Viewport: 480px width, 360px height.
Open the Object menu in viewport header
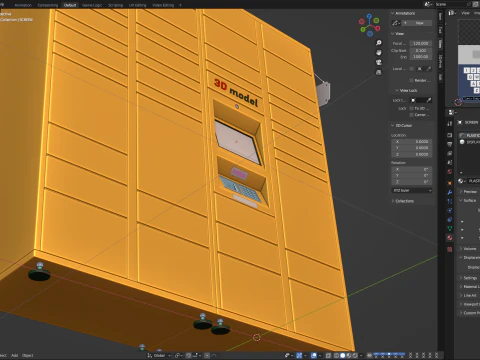tap(28, 355)
